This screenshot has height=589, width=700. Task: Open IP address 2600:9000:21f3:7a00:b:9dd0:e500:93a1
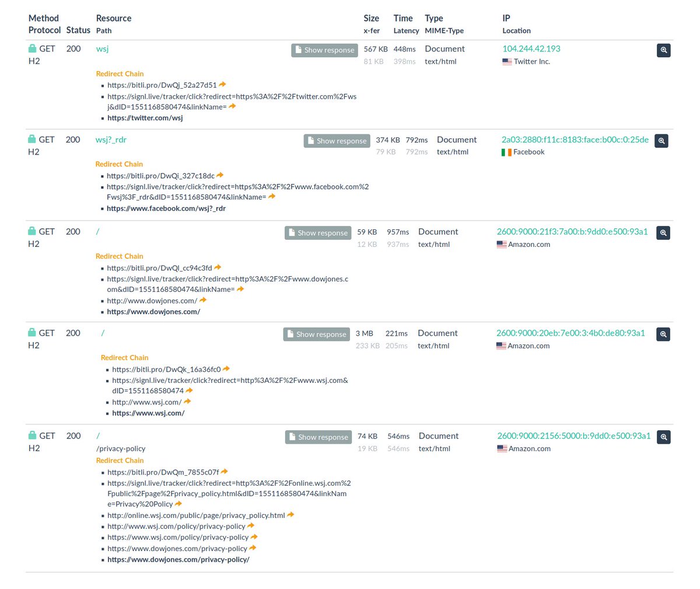click(x=572, y=232)
